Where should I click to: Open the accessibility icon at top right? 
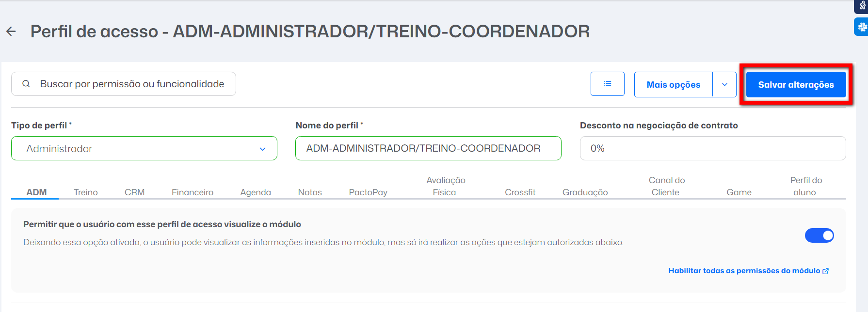862,6
